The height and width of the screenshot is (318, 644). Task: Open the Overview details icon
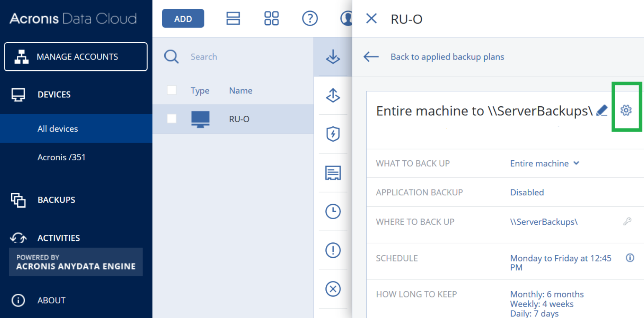coord(333,173)
